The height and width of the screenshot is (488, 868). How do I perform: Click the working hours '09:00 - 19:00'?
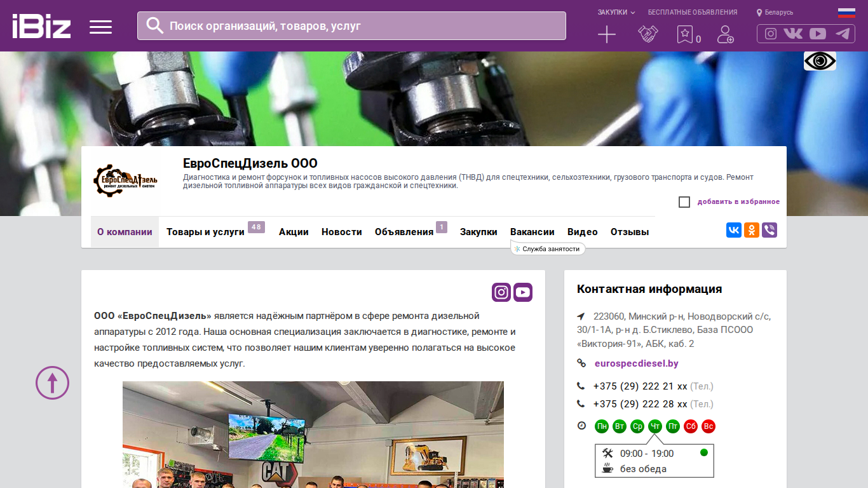[x=647, y=454]
